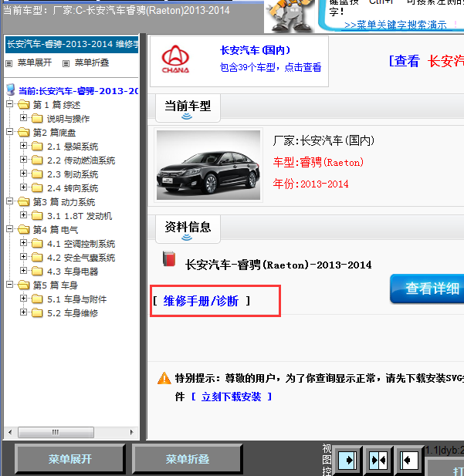Screen dimensions: 464x476
Task: Click the right-arrow view control icon
Action: 347,461
